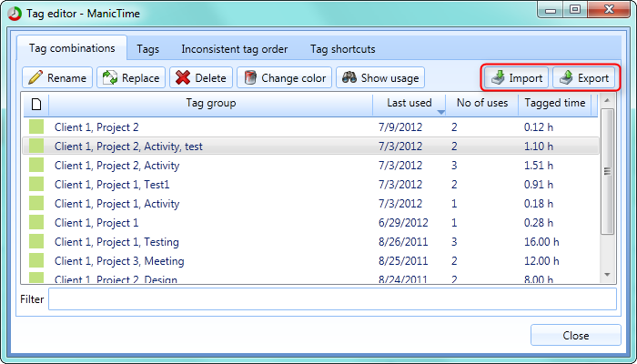Click the date 6/29/2012

coord(403,223)
